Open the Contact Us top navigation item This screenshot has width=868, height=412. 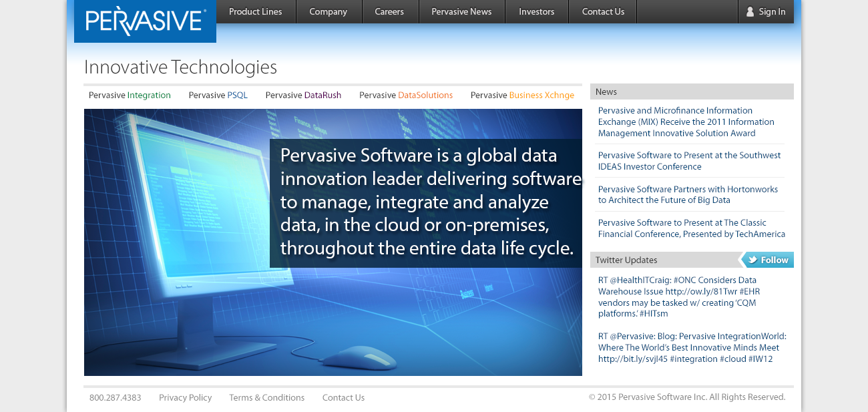click(603, 11)
